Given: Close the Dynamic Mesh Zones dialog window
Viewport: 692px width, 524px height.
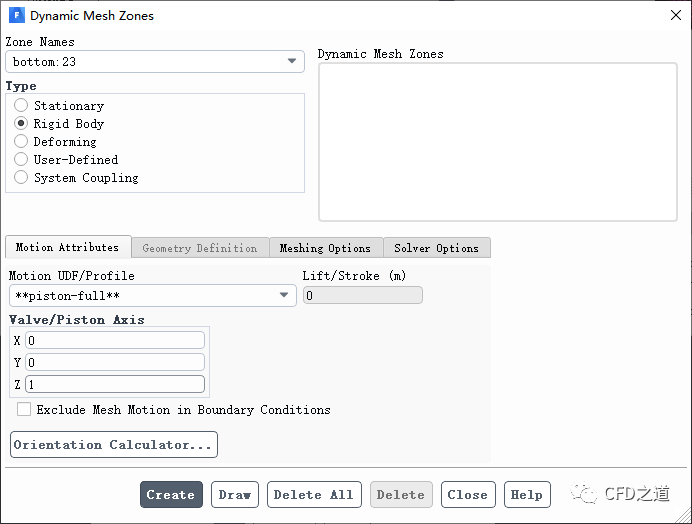Looking at the screenshot, I should (673, 16).
